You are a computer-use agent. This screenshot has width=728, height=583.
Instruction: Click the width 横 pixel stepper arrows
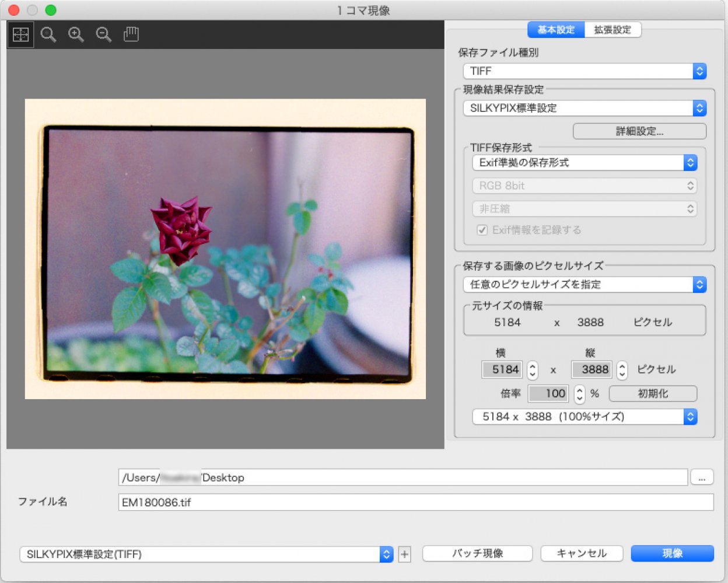(x=532, y=370)
